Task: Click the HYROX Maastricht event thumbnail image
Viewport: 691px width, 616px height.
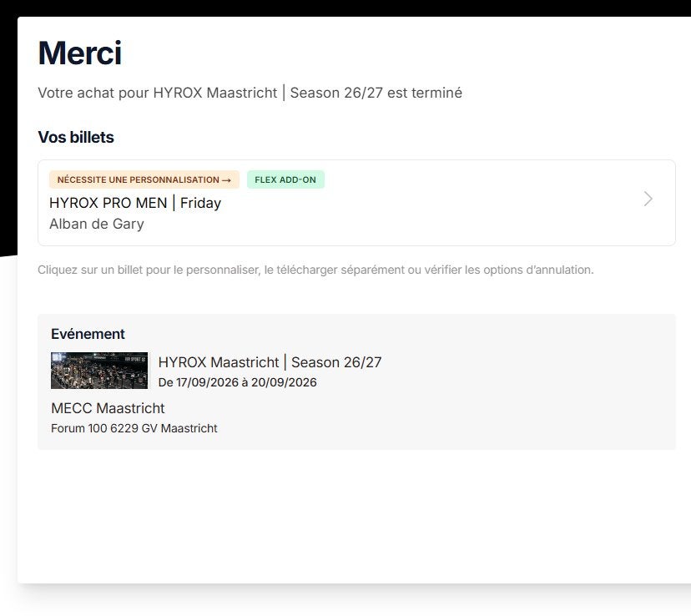Action: tap(99, 371)
